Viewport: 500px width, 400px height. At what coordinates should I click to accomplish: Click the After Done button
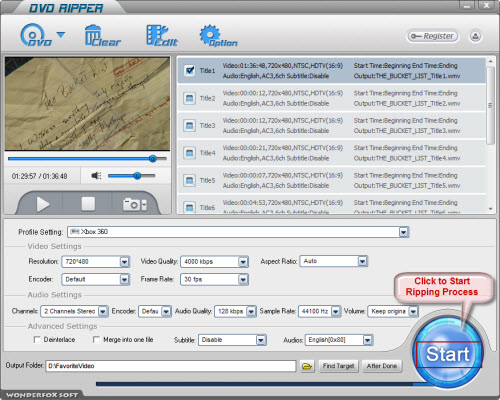pos(382,366)
